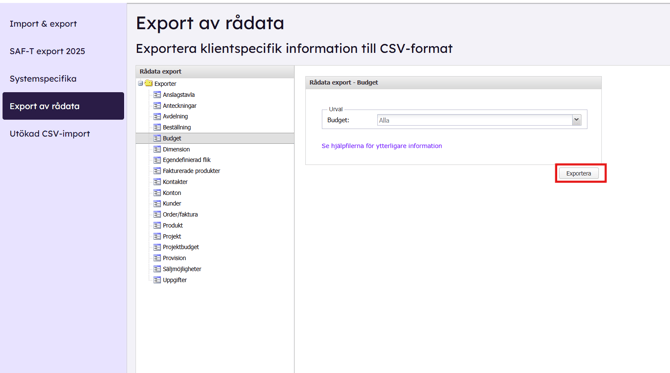This screenshot has width=670, height=373.
Task: Click the icon beside Produkt
Action: click(x=157, y=225)
